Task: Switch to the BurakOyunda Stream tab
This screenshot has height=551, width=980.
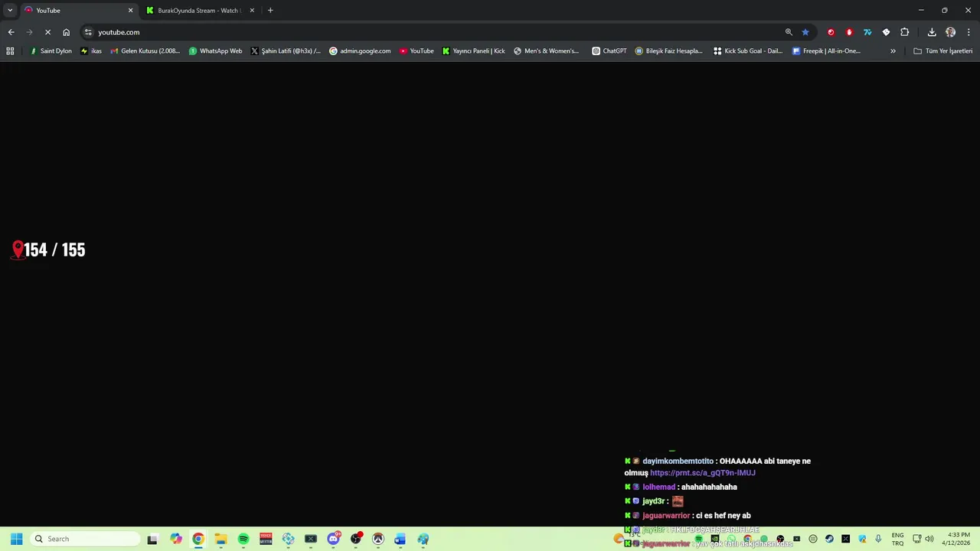Action: 201,11
